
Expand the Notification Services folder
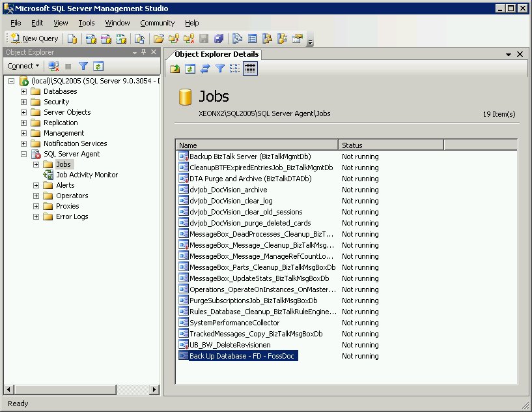point(23,143)
